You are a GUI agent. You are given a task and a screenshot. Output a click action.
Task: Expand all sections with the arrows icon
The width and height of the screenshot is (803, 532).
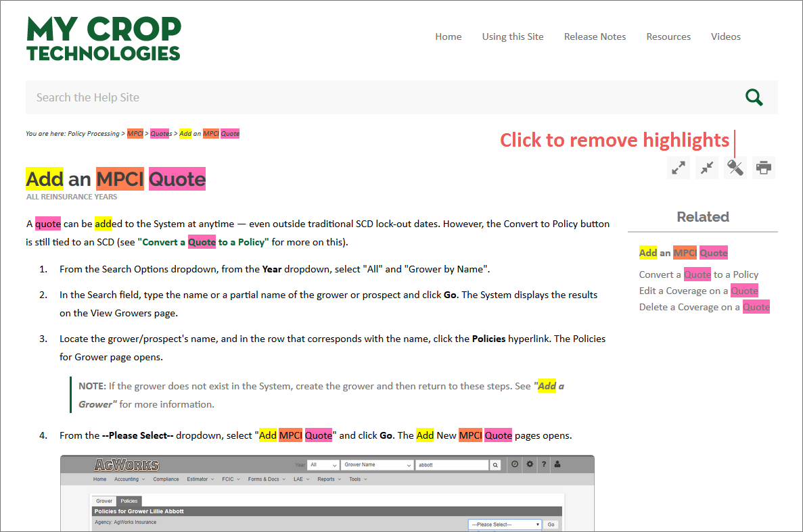pyautogui.click(x=679, y=168)
